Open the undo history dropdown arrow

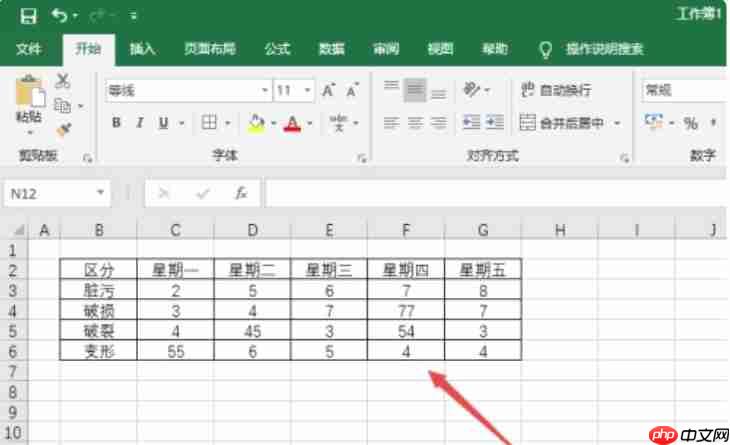[75, 16]
